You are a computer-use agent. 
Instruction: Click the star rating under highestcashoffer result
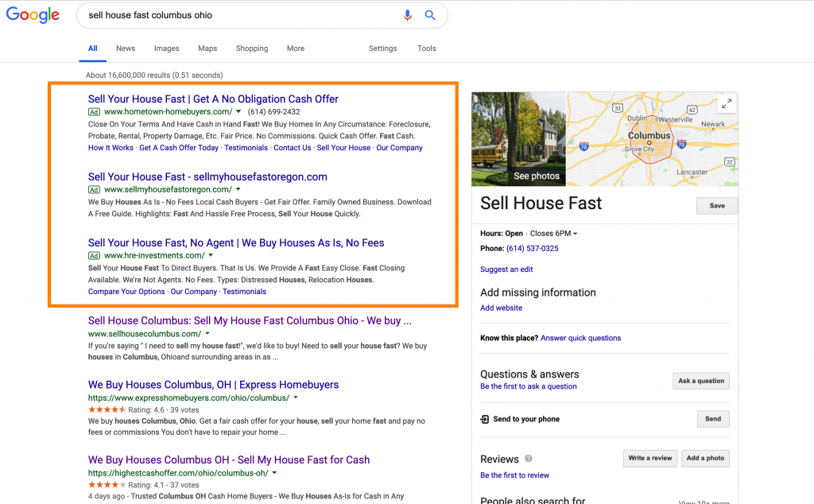click(x=105, y=483)
